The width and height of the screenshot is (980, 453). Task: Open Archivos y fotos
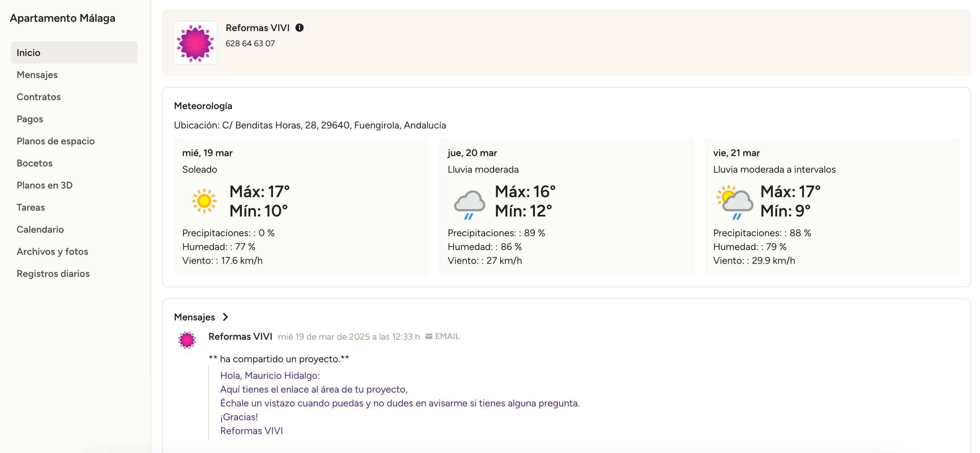coord(52,251)
